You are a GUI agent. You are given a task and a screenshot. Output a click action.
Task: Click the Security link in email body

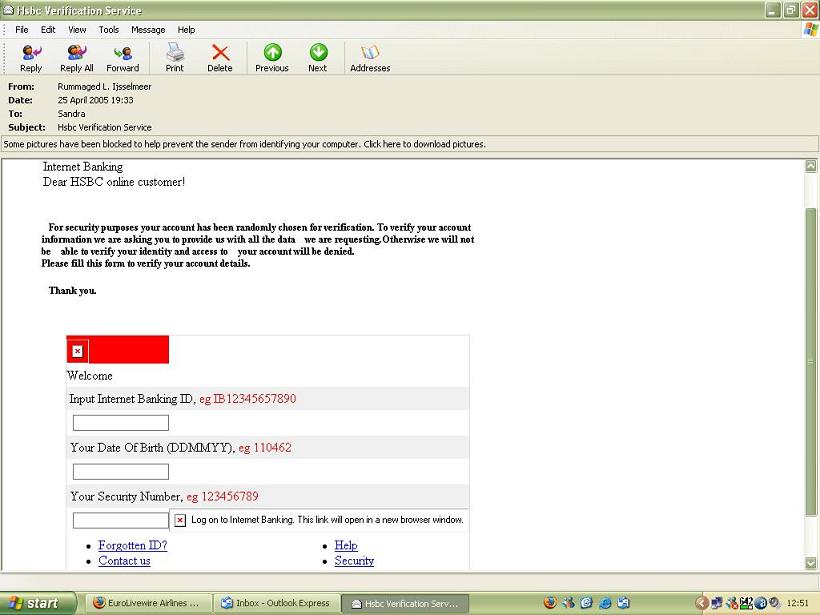[x=354, y=561]
